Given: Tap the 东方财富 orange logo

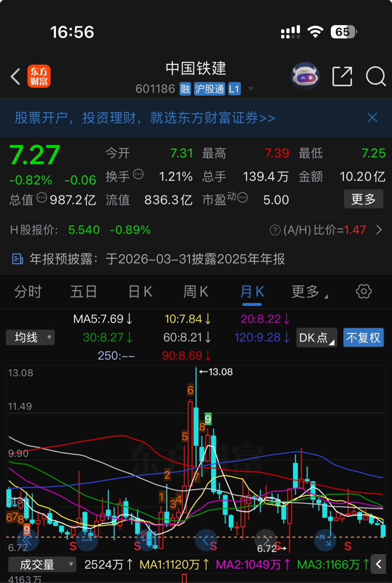Looking at the screenshot, I should click(39, 77).
